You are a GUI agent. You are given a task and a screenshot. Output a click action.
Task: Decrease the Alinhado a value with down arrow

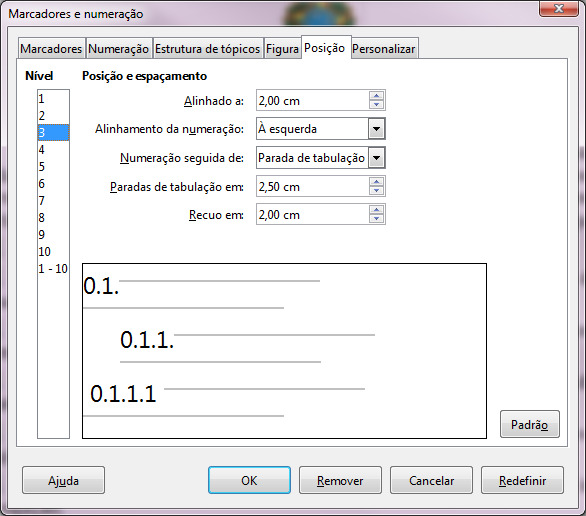[x=376, y=104]
